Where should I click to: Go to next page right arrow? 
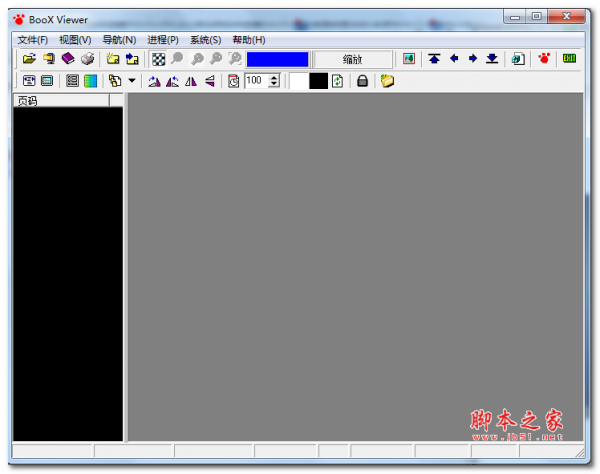tap(473, 59)
